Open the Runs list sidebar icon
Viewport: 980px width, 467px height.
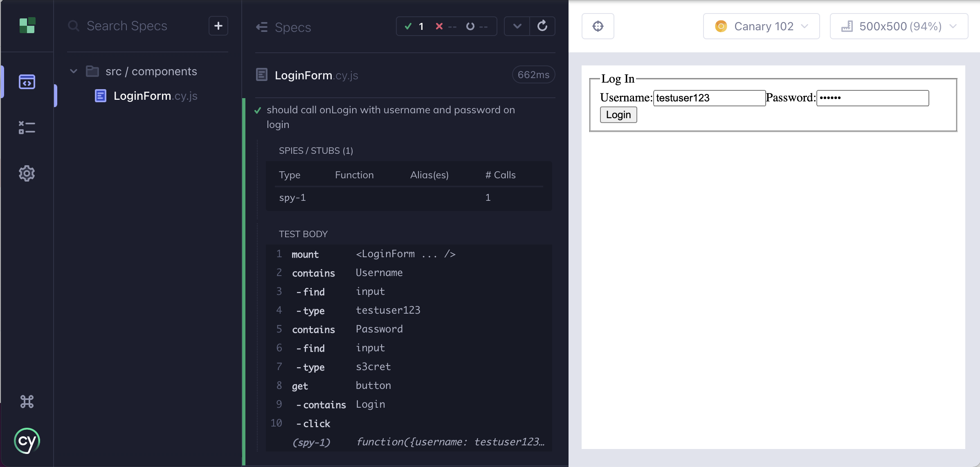click(x=27, y=128)
